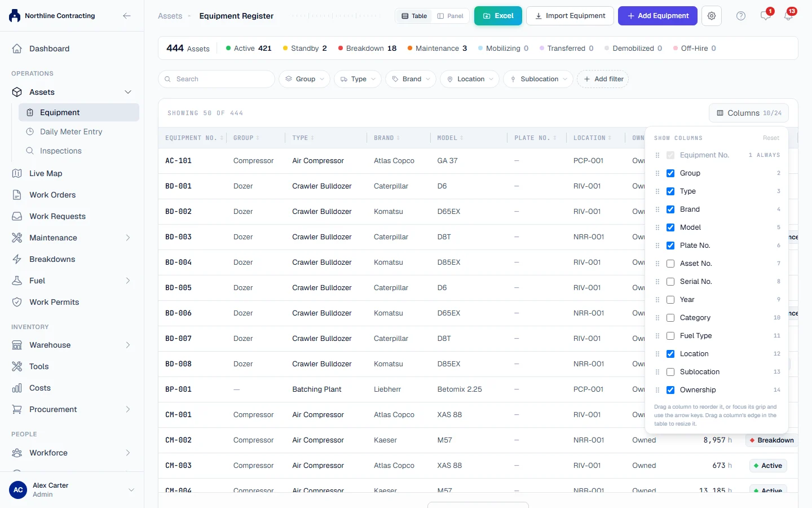
Task: Click the Daily Meter Entry clock icon
Action: tap(30, 132)
